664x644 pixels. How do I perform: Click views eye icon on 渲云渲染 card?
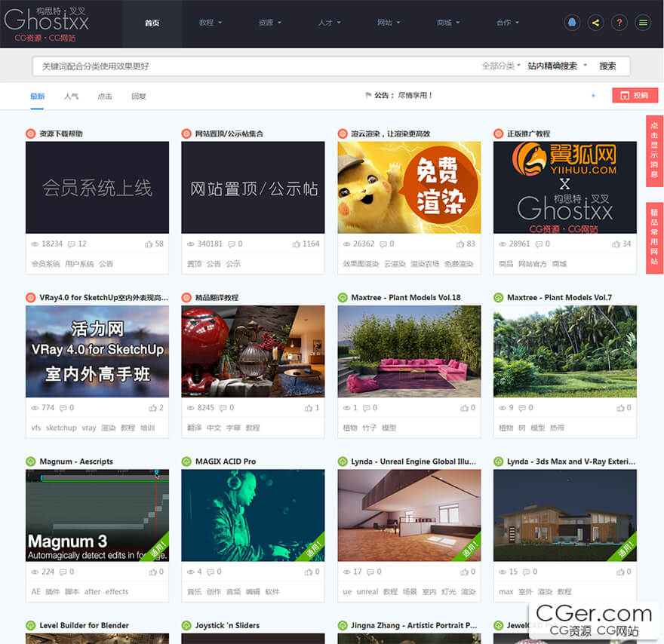tap(347, 244)
